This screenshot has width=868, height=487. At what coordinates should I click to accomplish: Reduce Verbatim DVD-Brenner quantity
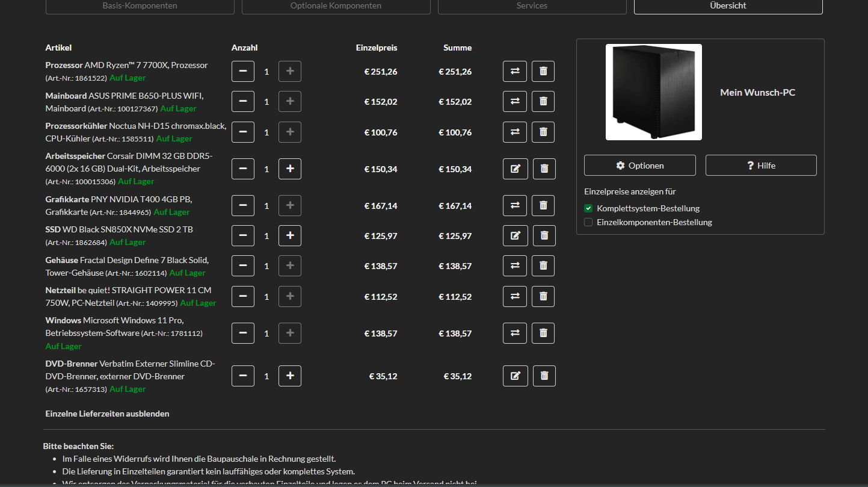point(243,376)
